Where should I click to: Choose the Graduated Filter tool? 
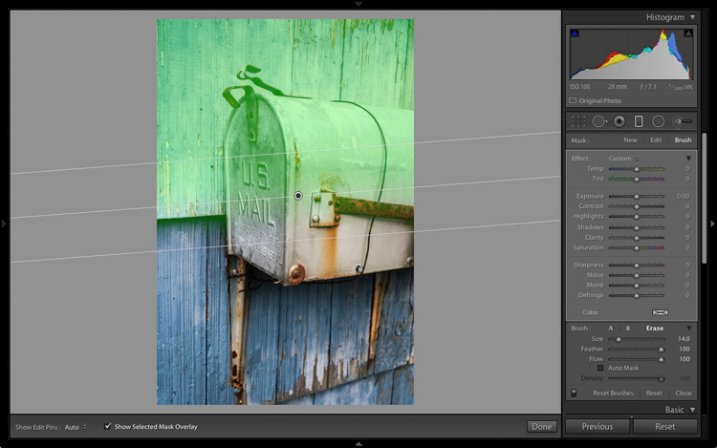coord(638,121)
